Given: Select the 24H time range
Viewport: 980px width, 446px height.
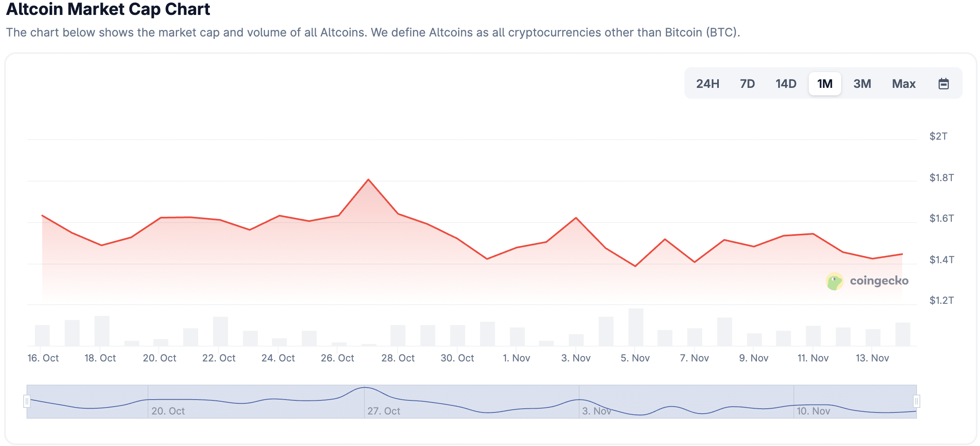Looking at the screenshot, I should tap(707, 83).
